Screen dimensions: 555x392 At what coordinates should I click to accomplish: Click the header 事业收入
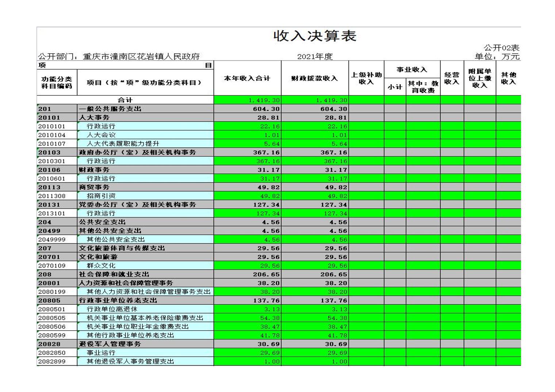[412, 69]
